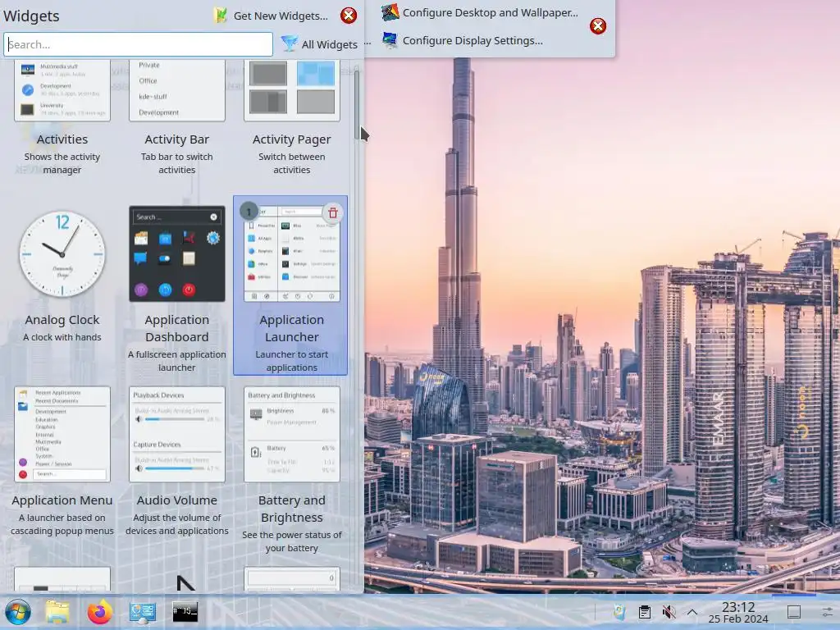Choose the Application Menu widget
Viewport: 840px width, 630px height.
[62, 434]
